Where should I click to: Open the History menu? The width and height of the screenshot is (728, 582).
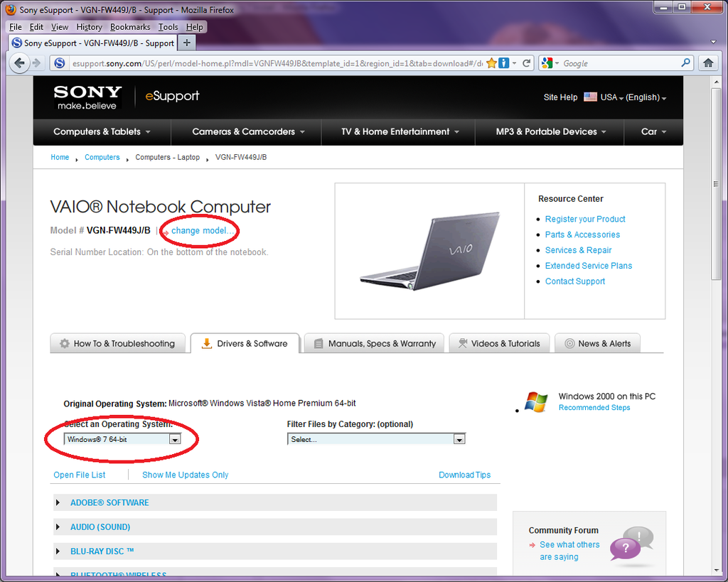[x=89, y=27]
